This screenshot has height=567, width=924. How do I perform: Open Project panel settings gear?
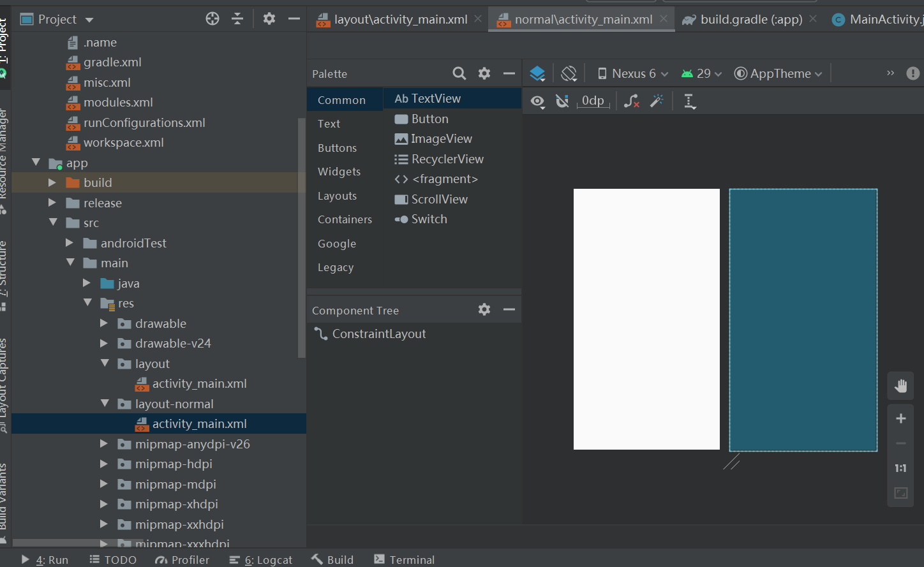pos(269,18)
